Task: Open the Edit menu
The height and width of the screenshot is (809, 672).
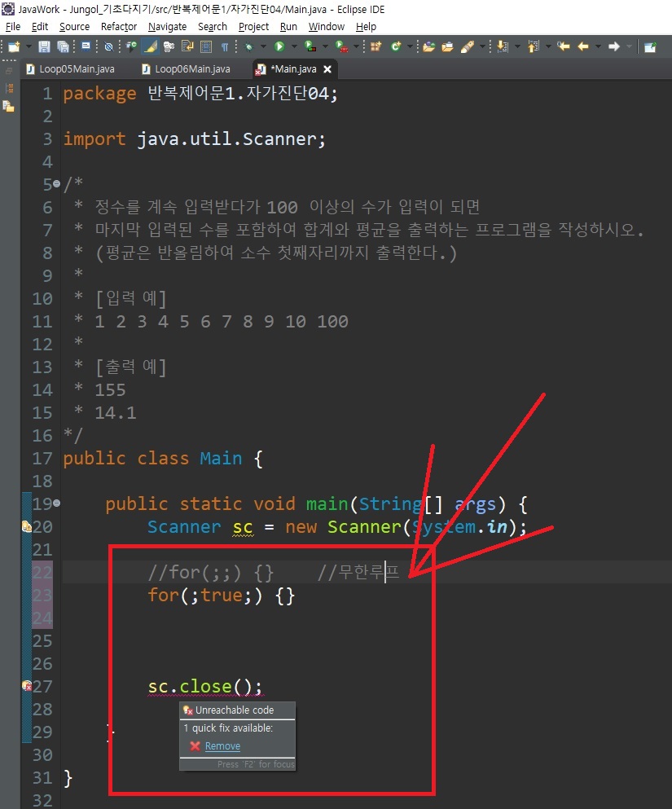Action: pyautogui.click(x=40, y=26)
